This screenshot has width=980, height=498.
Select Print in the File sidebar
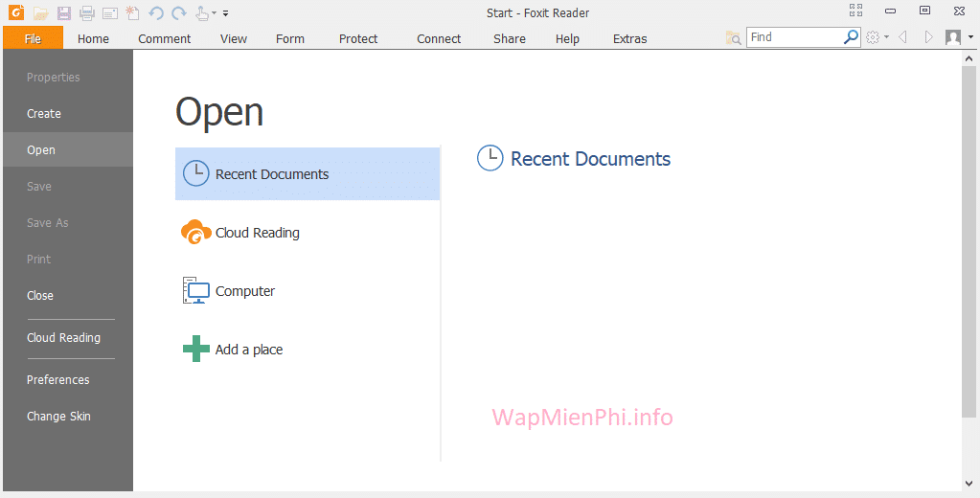click(67, 259)
